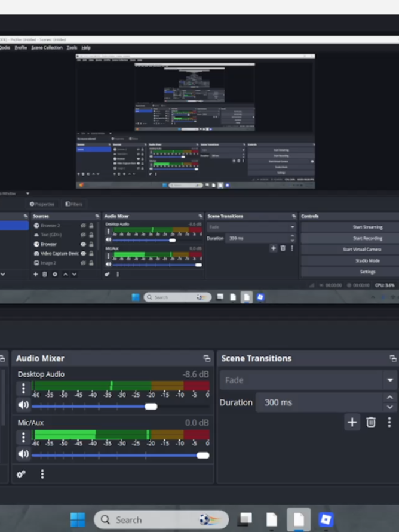Open transition properties three-dot icon

pos(389,422)
